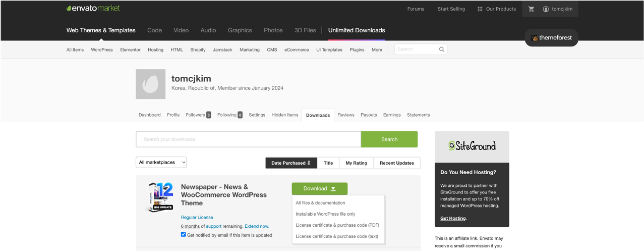
Task: Open the Plugins category
Action: click(x=357, y=49)
